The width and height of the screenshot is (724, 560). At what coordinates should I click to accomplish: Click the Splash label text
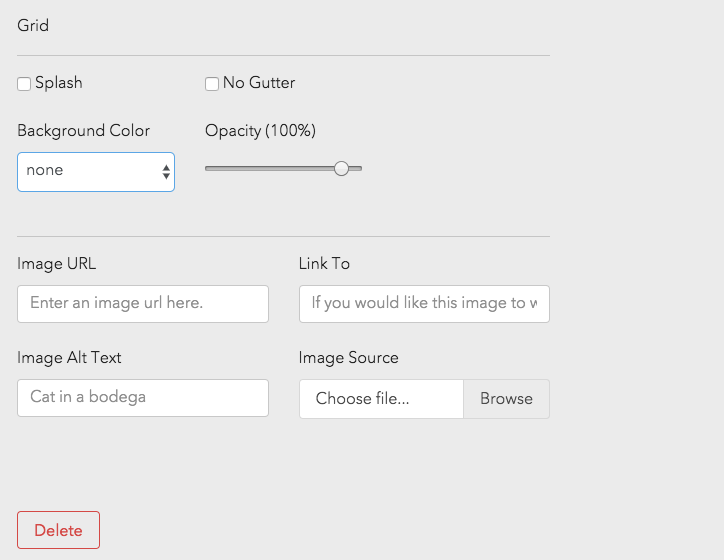pos(59,83)
